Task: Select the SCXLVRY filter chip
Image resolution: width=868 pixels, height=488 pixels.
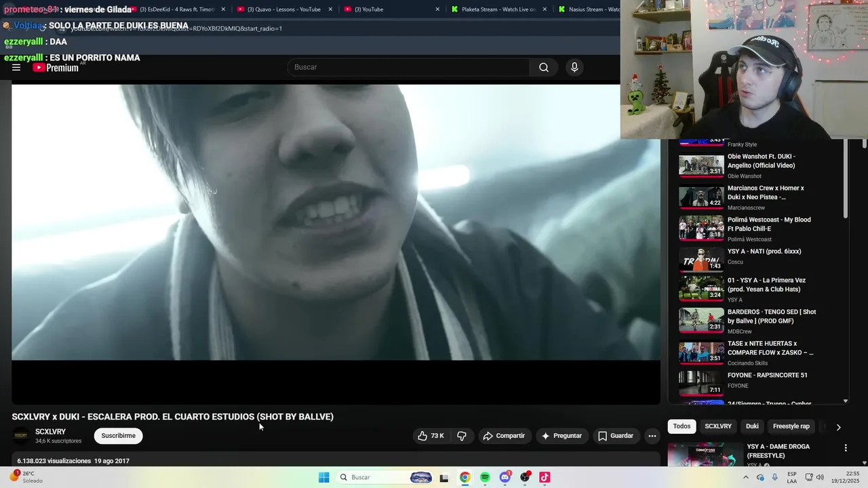Action: [x=718, y=426]
